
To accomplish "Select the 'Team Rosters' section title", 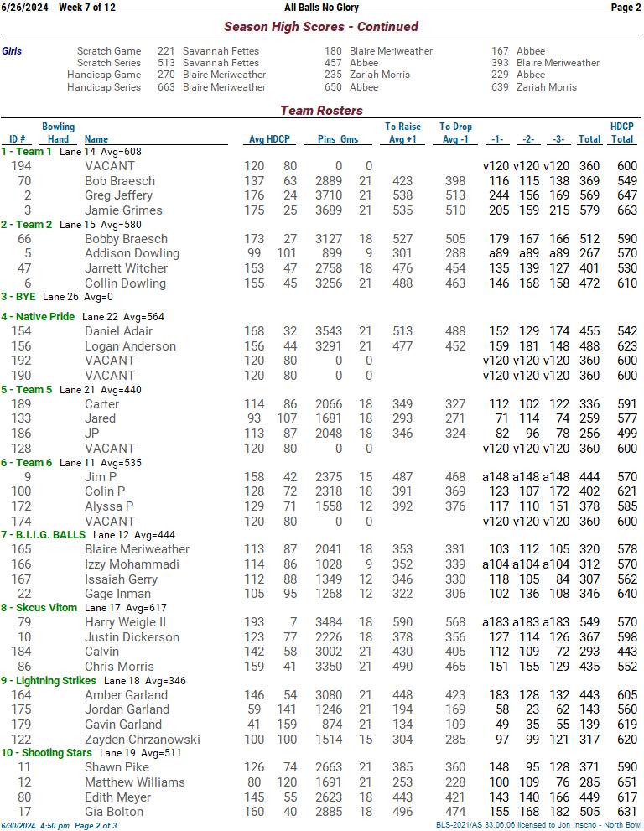I will point(321,110).
